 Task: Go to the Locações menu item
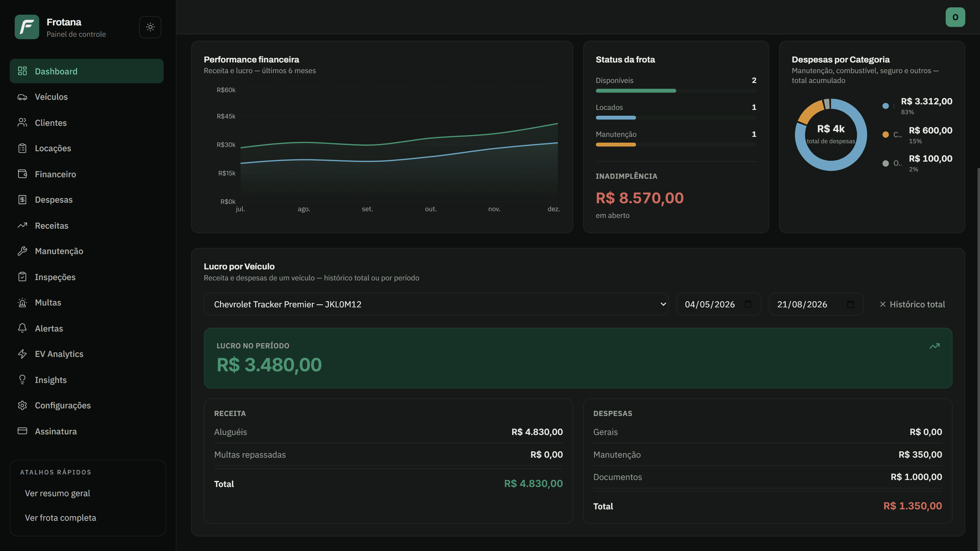point(87,148)
